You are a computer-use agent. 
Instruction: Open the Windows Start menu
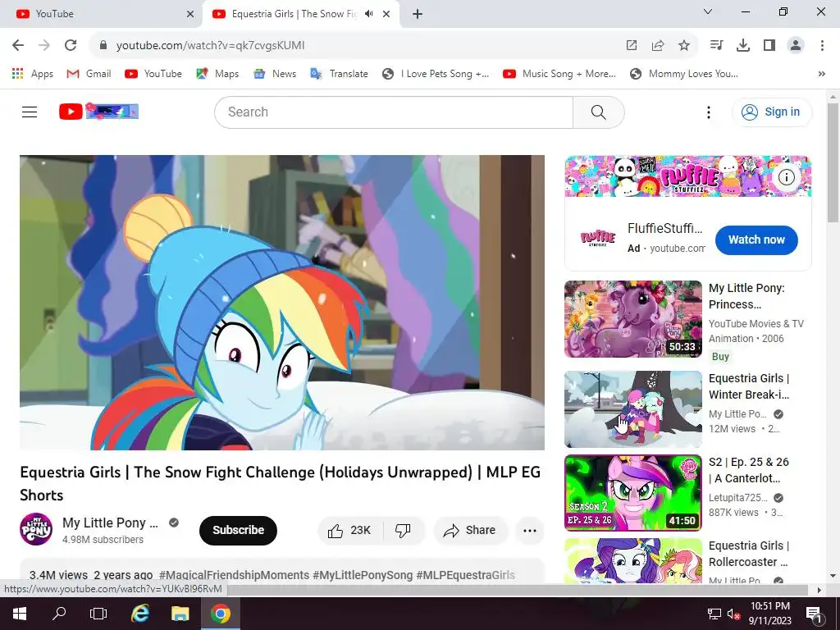pos(19,614)
